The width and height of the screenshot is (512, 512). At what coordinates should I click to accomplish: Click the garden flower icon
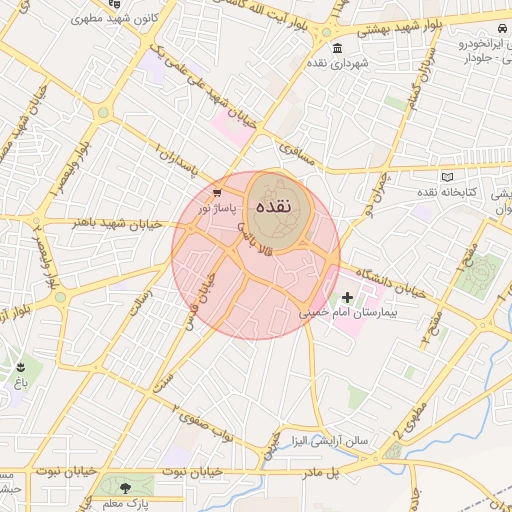coord(21,368)
